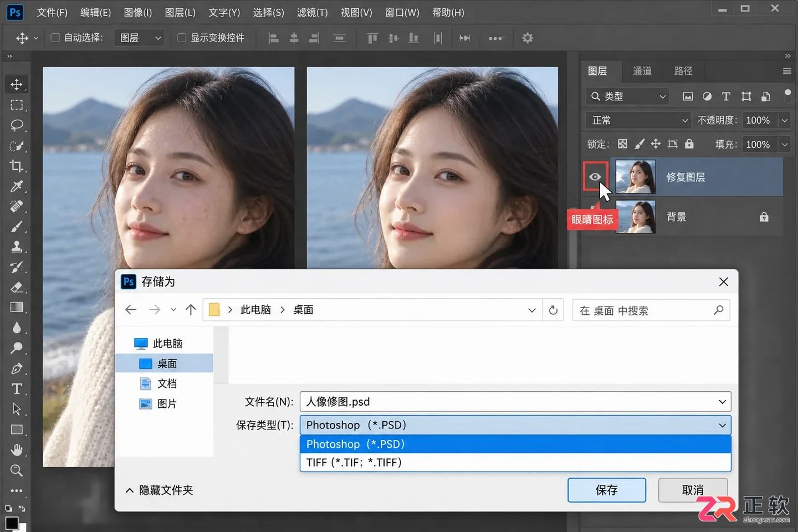Select the Eraser tool
798x532 pixels.
pyautogui.click(x=17, y=287)
